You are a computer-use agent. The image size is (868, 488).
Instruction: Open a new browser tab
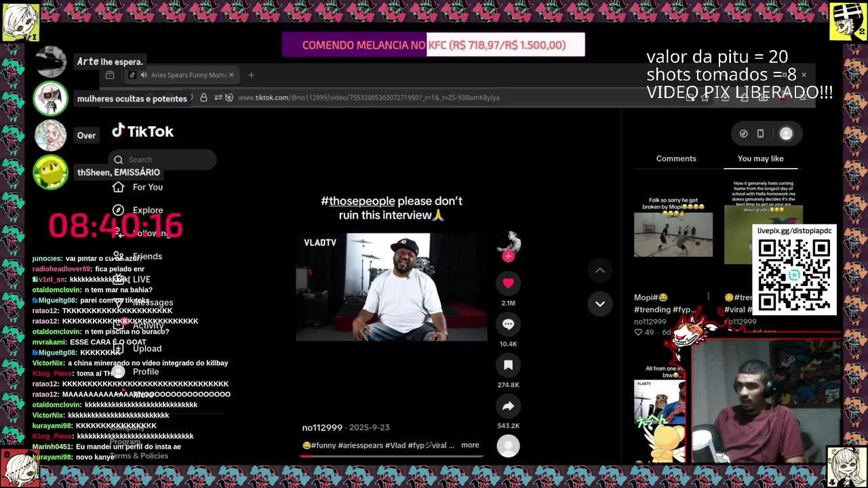pyautogui.click(x=251, y=75)
